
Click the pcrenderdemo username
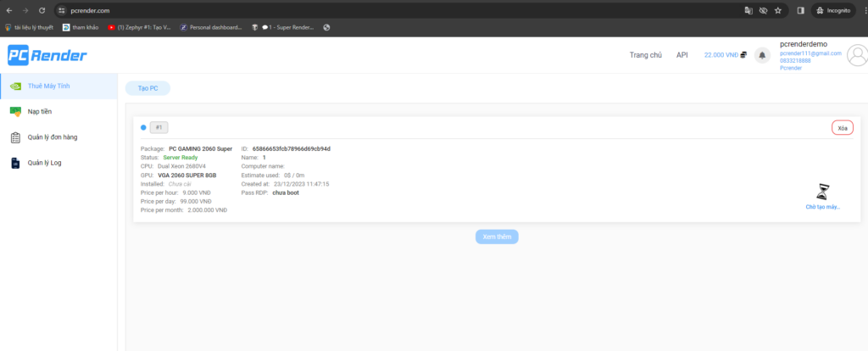tap(804, 44)
